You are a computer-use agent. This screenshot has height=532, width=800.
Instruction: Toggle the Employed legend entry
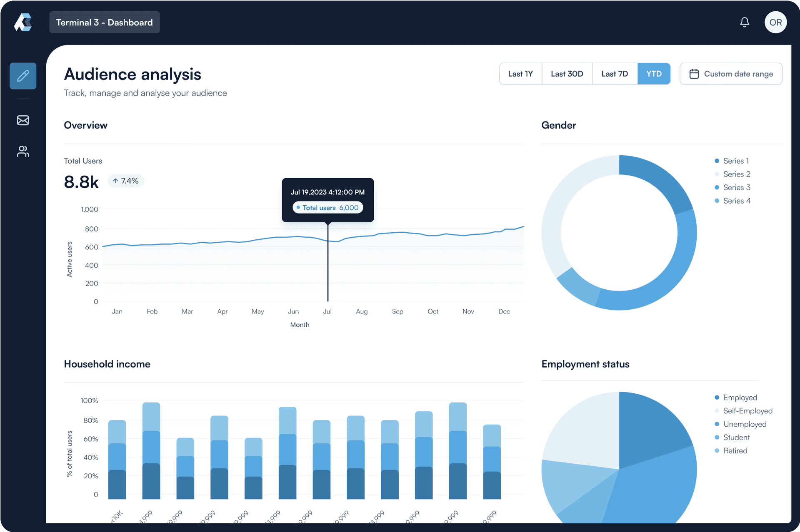[x=740, y=398]
